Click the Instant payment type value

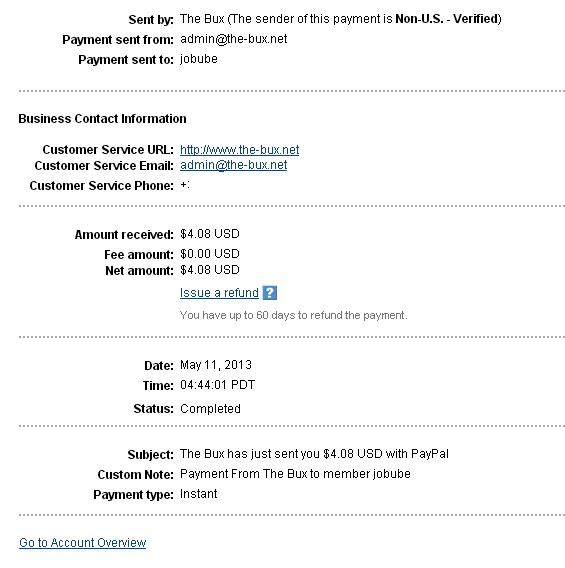[x=198, y=494]
